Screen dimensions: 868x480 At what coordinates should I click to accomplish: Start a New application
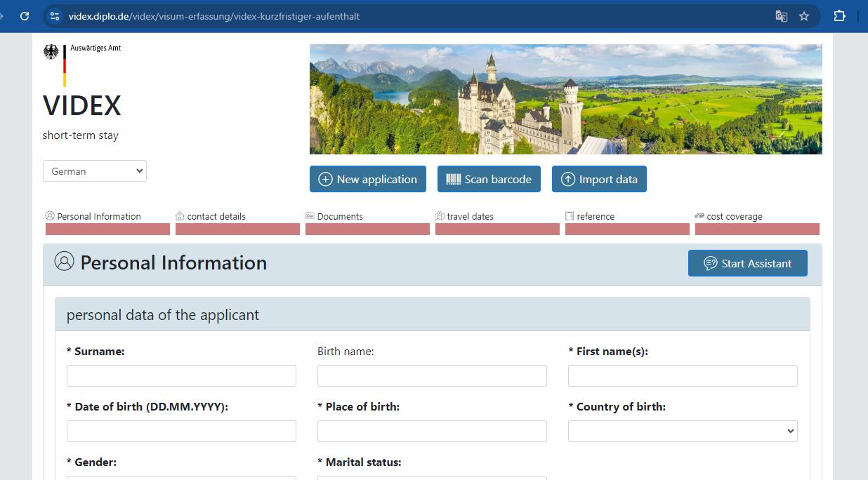[367, 179]
